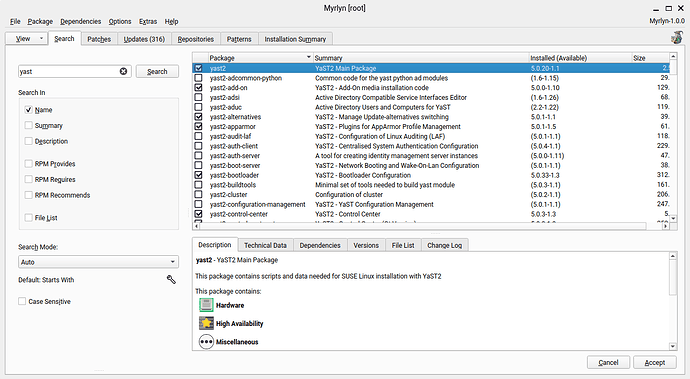
Task: Select the yast2-configuration-management package row
Action: pyautogui.click(x=431, y=204)
